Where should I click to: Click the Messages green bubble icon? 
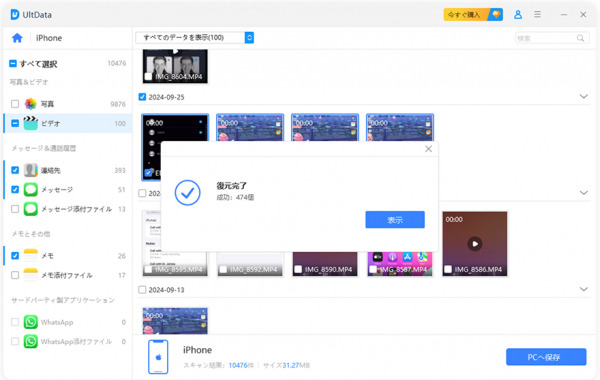pos(31,189)
